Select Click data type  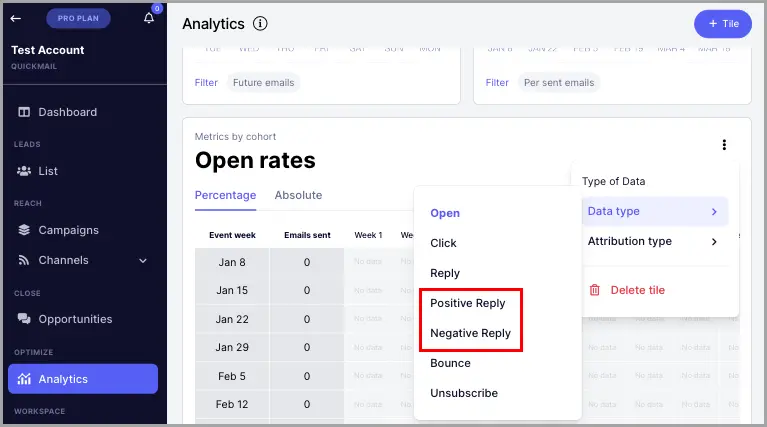443,243
